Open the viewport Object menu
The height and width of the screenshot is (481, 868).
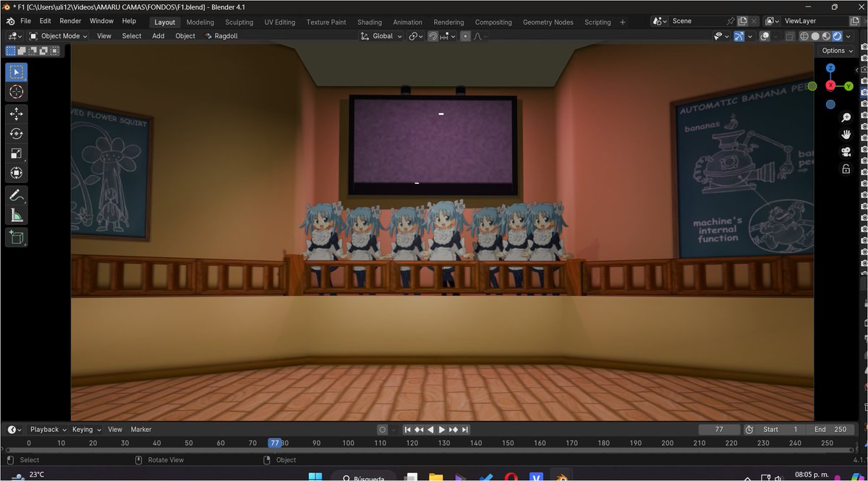click(x=185, y=36)
